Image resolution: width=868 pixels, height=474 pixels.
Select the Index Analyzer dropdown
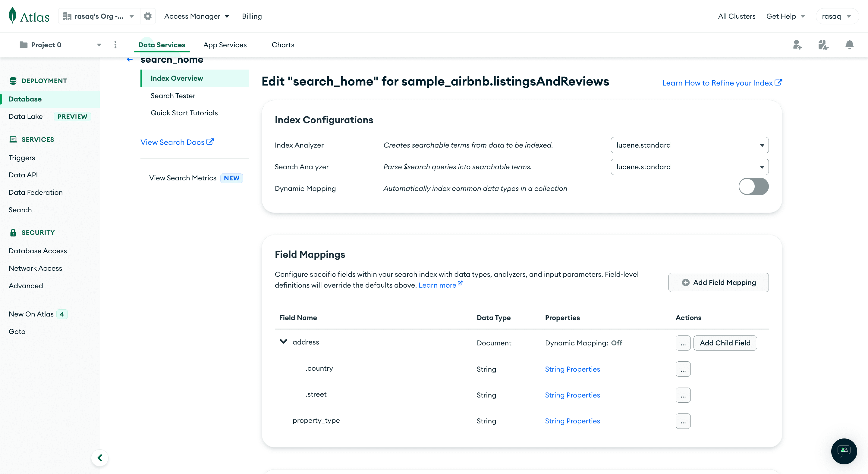pos(690,145)
